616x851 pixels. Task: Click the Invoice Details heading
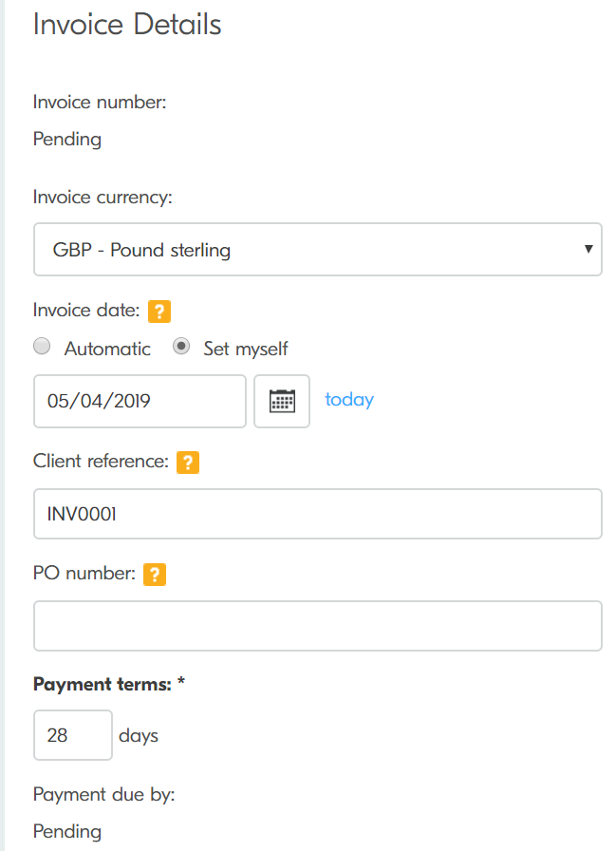(127, 25)
